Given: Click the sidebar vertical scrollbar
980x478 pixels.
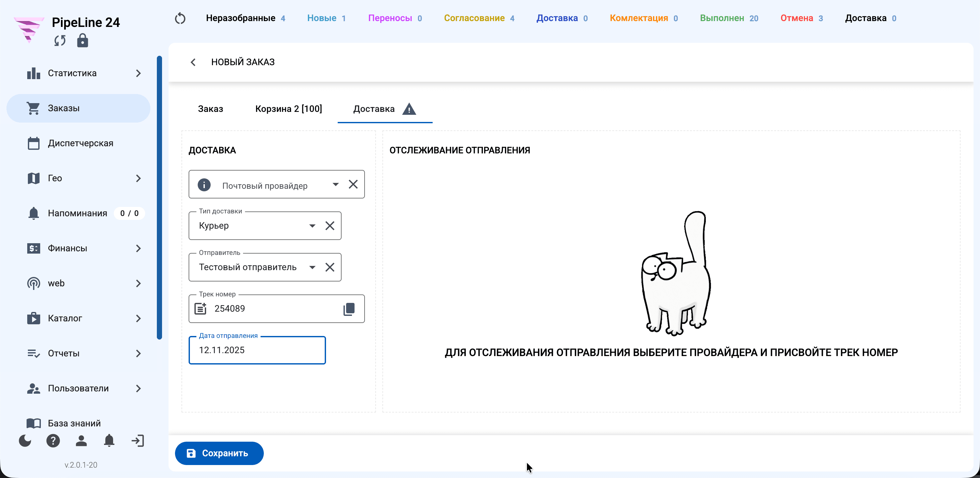Looking at the screenshot, I should (159, 197).
